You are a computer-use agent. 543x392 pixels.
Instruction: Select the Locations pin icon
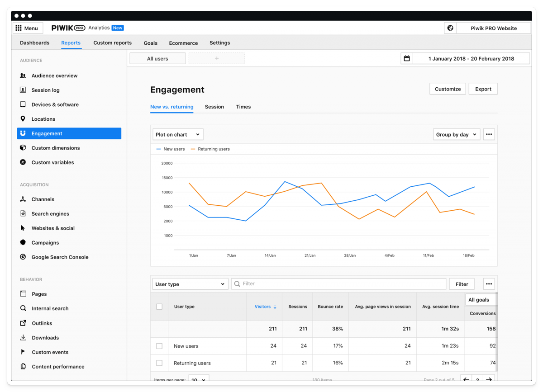click(23, 119)
